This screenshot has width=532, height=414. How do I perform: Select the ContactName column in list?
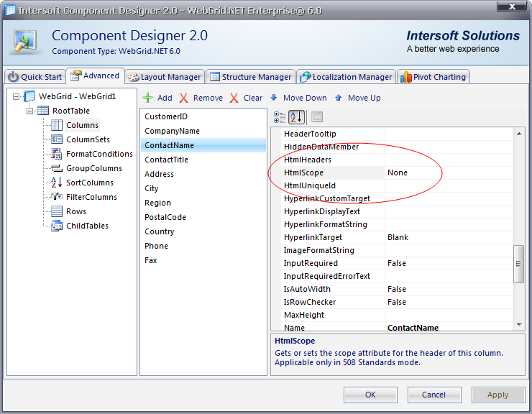tap(203, 145)
